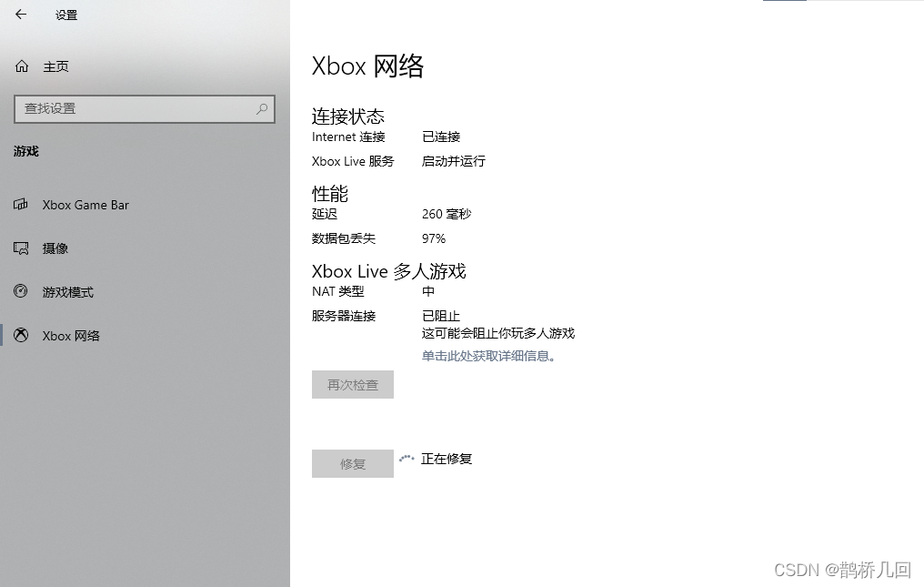Click the 单击此处获取详细信息 link
The width and height of the screenshot is (924, 587).
488,356
